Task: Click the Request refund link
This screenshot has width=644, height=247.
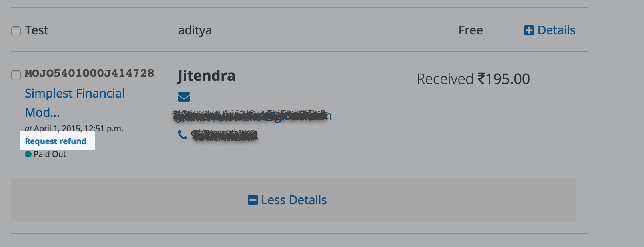Action: (x=56, y=141)
